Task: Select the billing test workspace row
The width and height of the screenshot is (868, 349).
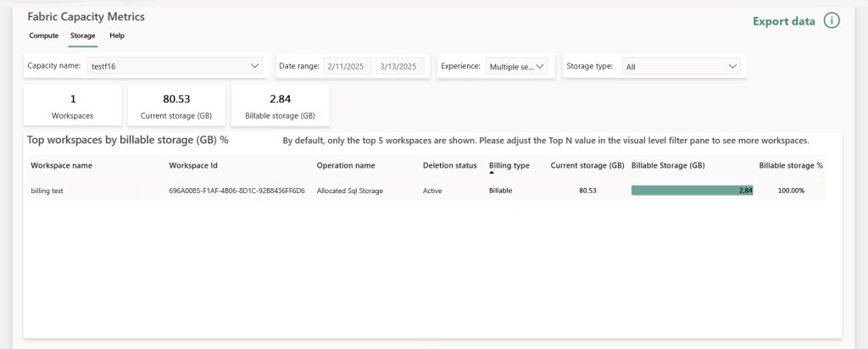Action: click(47, 191)
